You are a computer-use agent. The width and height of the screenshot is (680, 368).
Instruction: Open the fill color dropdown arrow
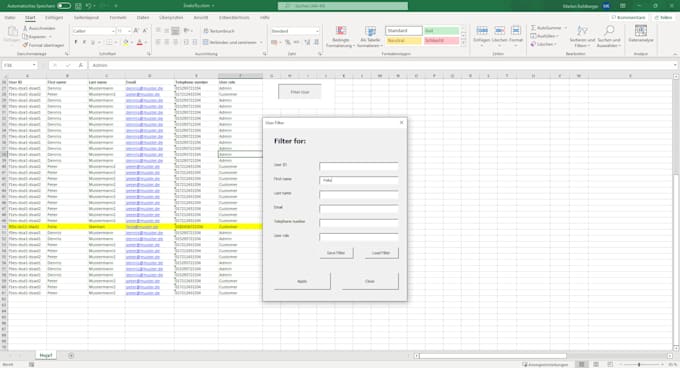[131, 42]
